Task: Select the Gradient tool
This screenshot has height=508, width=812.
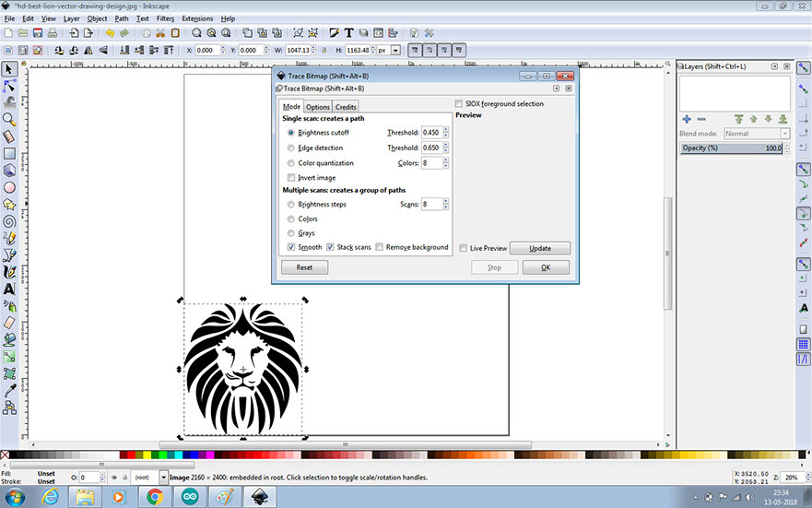Action: [x=9, y=357]
